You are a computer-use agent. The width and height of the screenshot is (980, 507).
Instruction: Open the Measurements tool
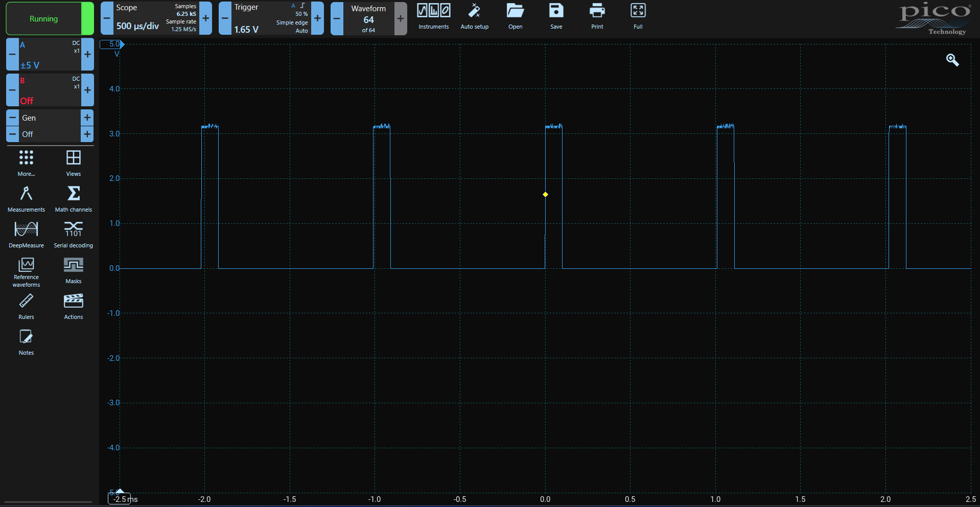pos(26,199)
